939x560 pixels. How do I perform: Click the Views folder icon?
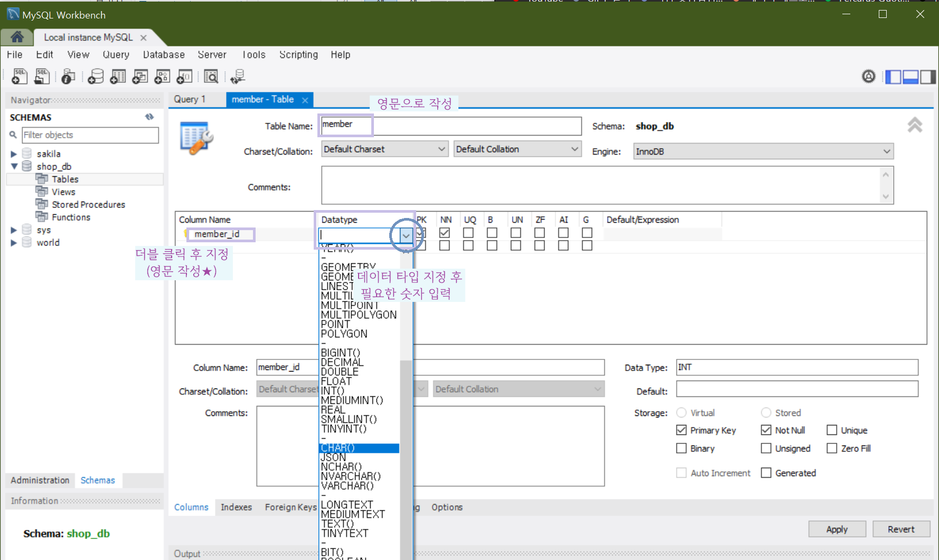pyautogui.click(x=42, y=191)
